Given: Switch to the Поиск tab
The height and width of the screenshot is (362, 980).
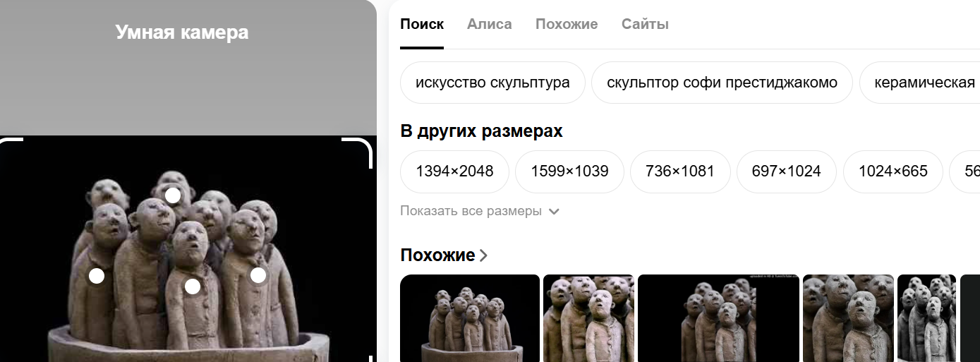Looking at the screenshot, I should pyautogui.click(x=422, y=24).
